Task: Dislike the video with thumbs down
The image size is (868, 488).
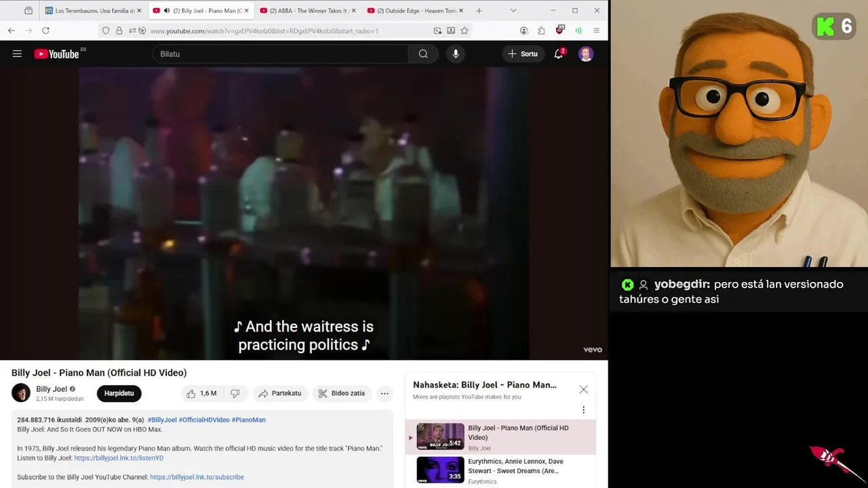Action: click(x=235, y=393)
